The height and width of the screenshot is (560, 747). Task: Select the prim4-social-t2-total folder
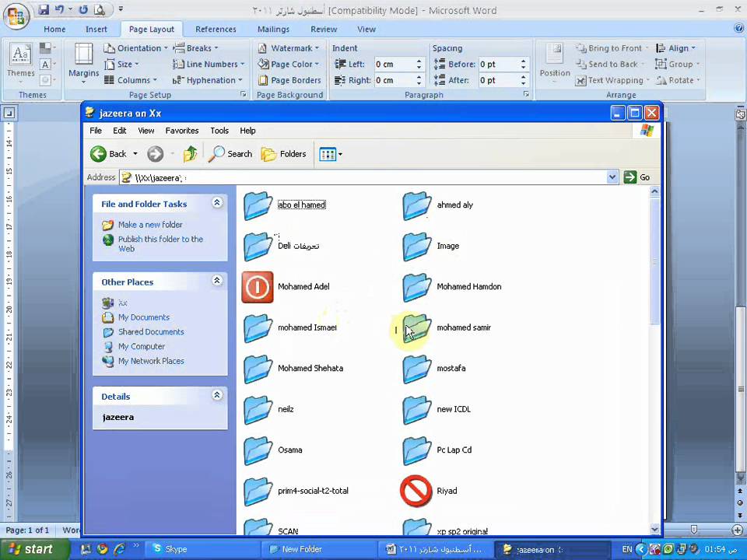296,491
